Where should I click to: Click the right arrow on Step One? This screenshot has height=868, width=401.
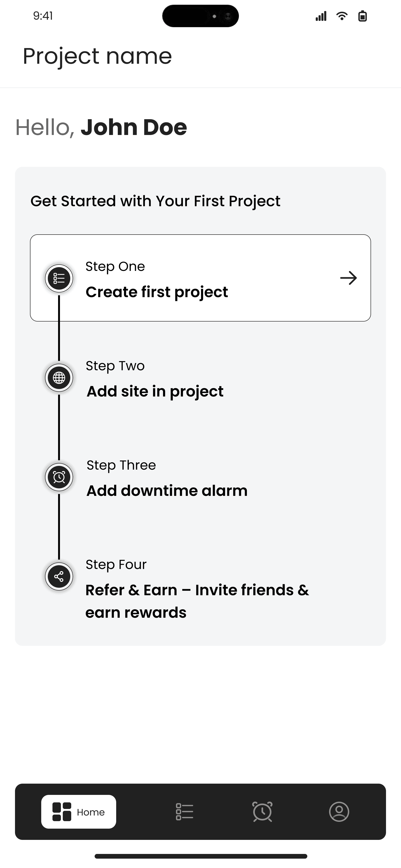click(x=348, y=278)
